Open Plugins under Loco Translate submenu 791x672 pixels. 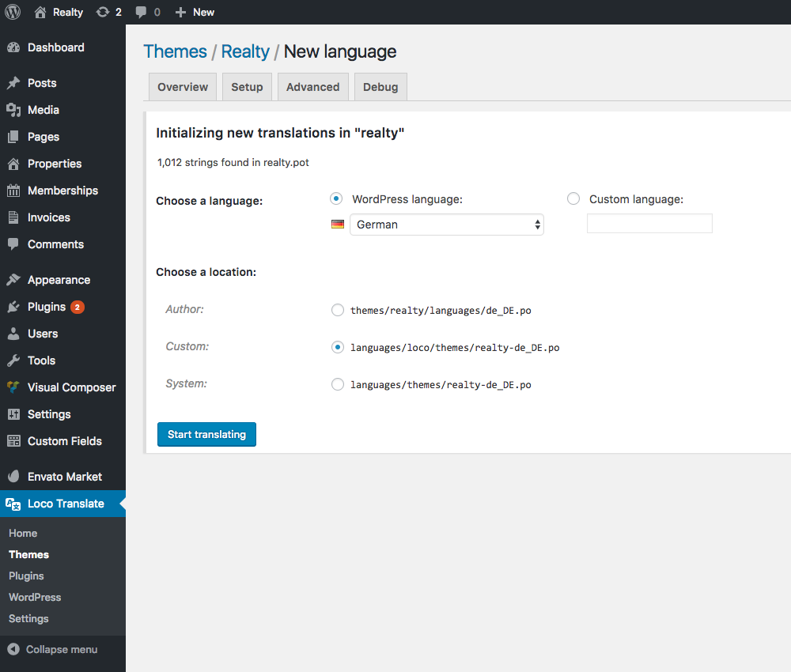click(x=26, y=576)
